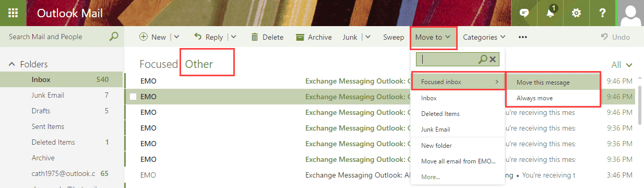Choose Move this message
This screenshot has width=644, height=188.
[553, 82]
